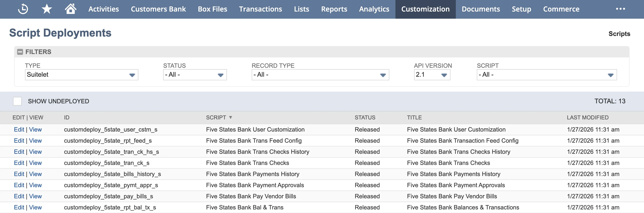Edit the customdeploy_5state_bills_history_s deployment
Image resolution: width=644 pixels, height=213 pixels.
(19, 174)
